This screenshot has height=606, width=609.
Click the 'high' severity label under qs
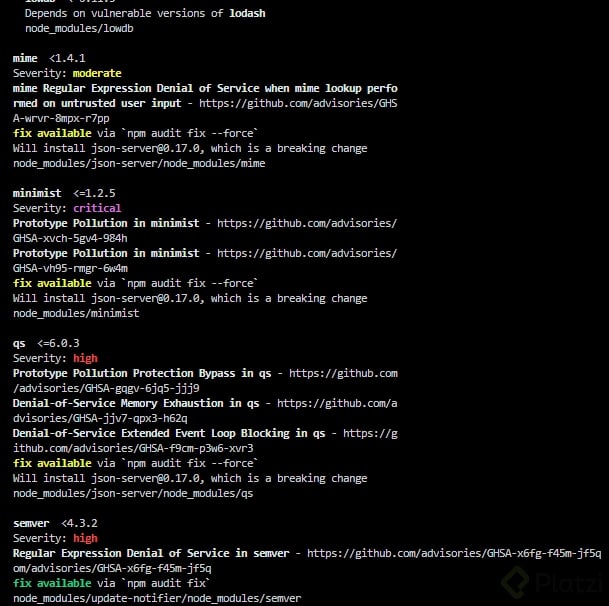(x=85, y=358)
